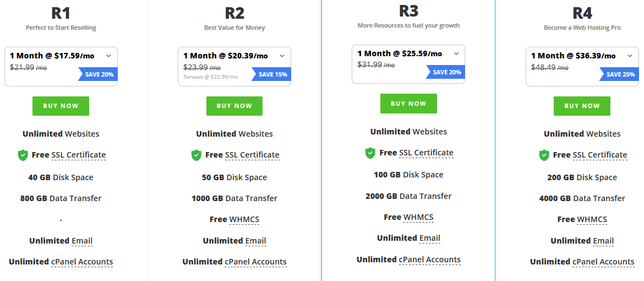Open WHMCS info link under R2
This screenshot has height=281, width=644.
(x=244, y=220)
